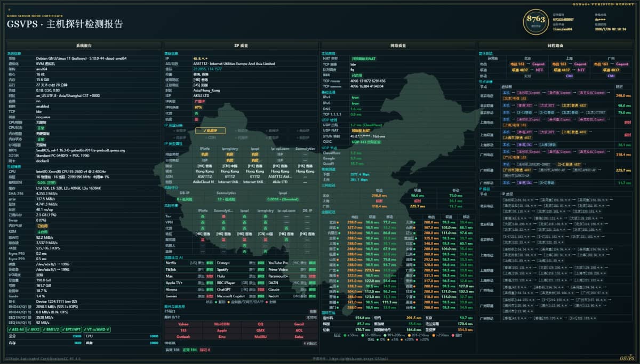Click the Prime Video streaming row
The image size is (640, 364).
(x=292, y=269)
